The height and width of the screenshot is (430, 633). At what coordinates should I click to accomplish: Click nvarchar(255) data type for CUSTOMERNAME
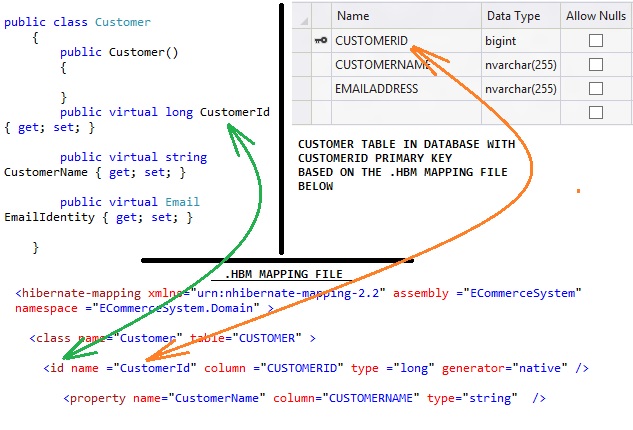tap(521, 65)
